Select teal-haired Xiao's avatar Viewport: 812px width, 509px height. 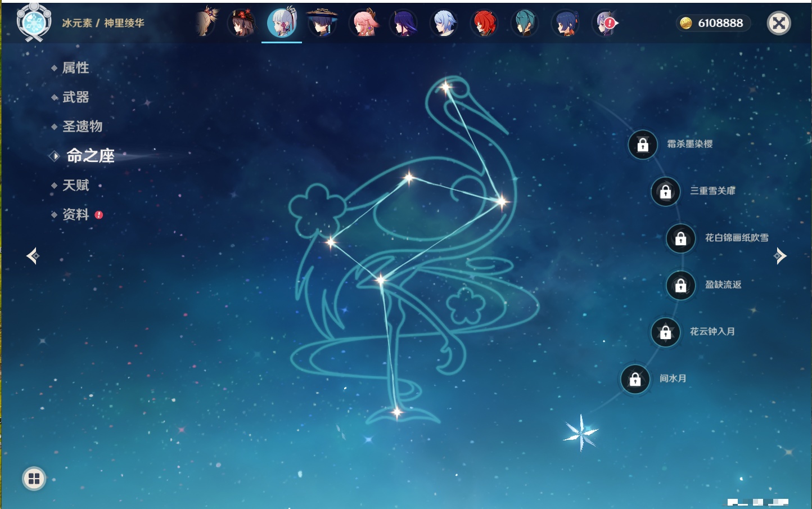[525, 24]
